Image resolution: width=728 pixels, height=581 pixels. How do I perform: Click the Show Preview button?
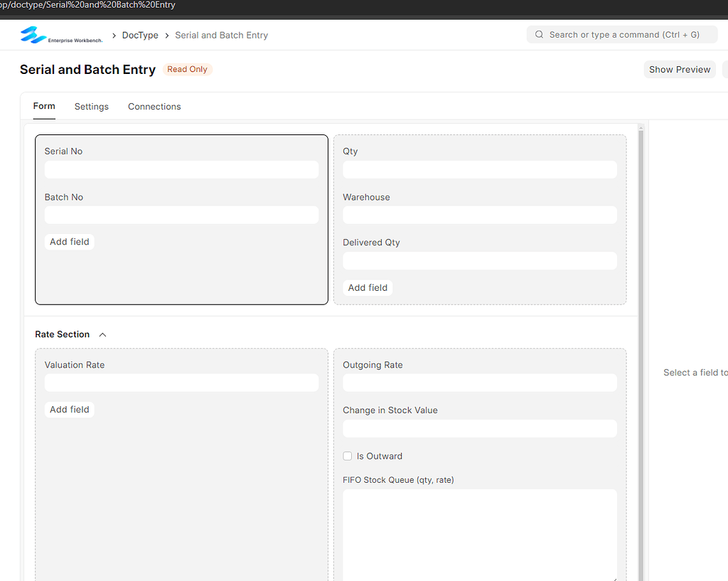click(x=679, y=69)
